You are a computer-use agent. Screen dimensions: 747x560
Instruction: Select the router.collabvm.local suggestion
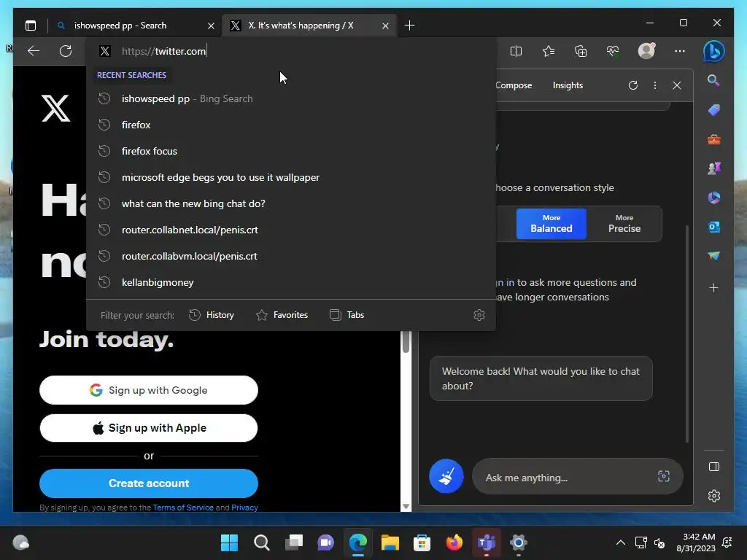pyautogui.click(x=290, y=256)
